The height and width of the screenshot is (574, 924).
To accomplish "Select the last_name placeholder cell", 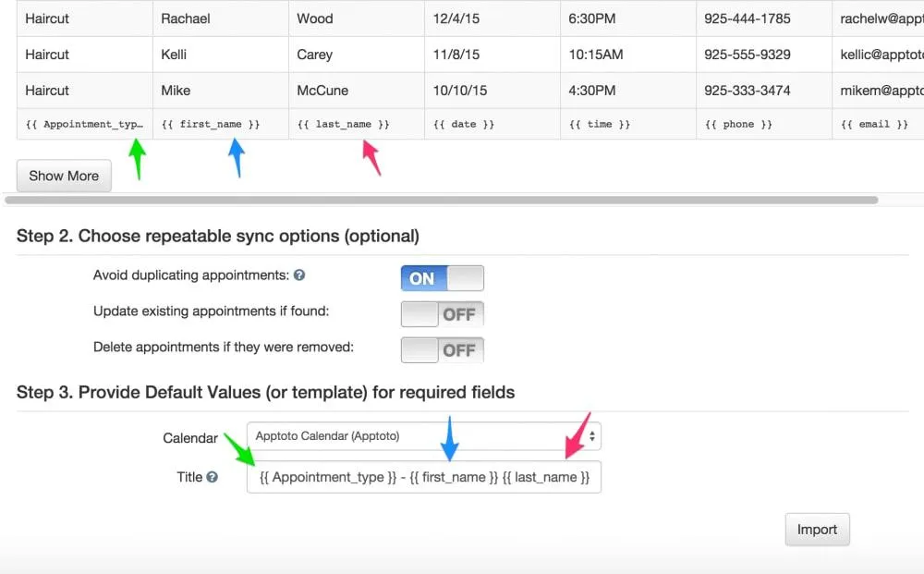I will pyautogui.click(x=356, y=123).
